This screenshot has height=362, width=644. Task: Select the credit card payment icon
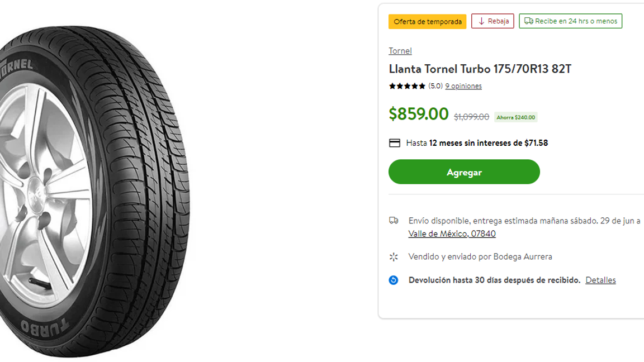point(394,142)
